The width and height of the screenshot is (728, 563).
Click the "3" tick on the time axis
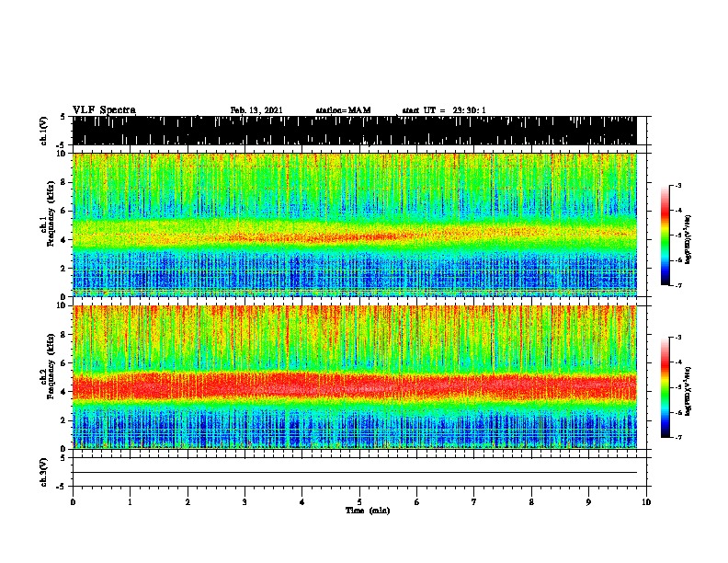pos(245,502)
